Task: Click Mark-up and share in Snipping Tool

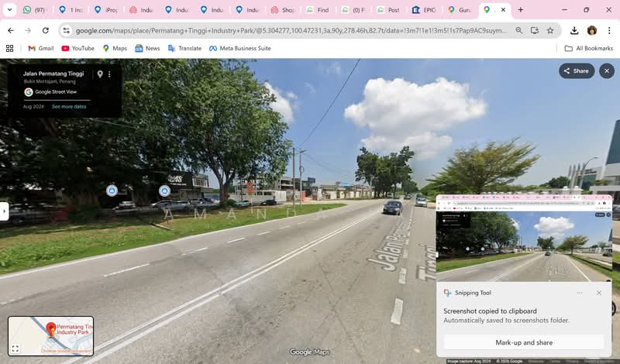Action: point(524,342)
